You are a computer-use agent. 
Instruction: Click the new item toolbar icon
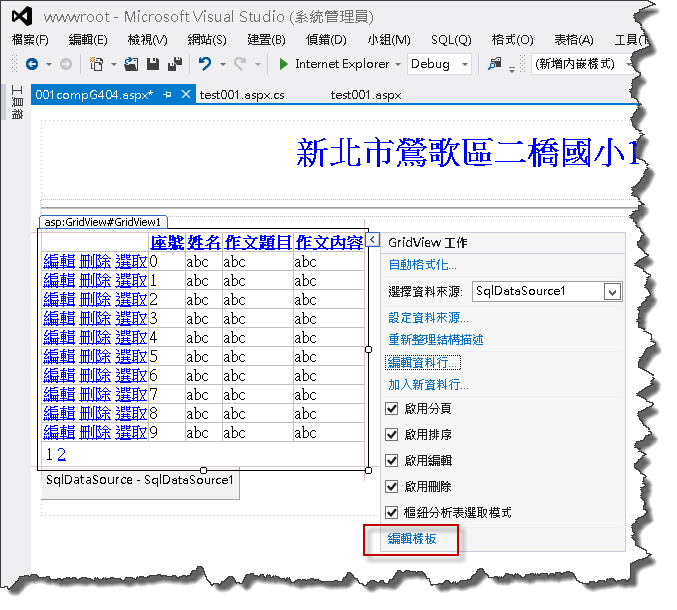[x=97, y=64]
